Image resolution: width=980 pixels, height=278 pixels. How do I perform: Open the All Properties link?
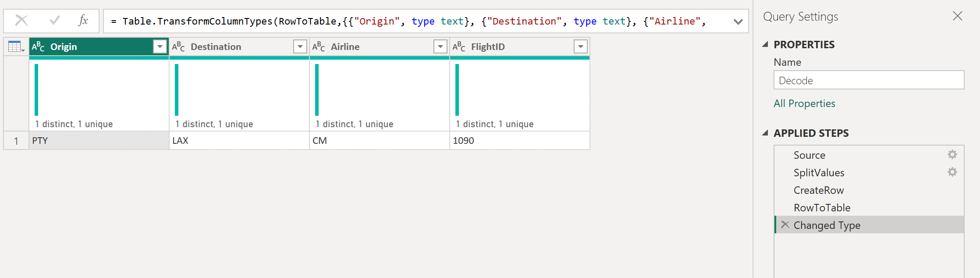pos(804,103)
